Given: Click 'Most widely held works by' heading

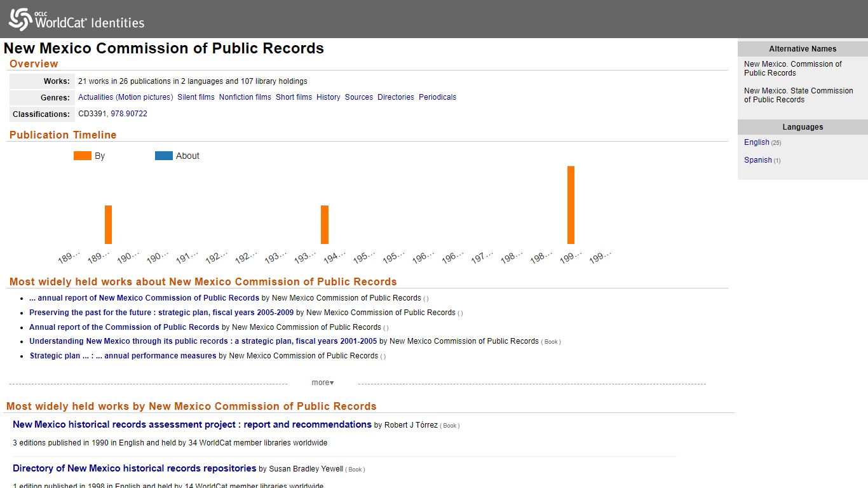Looking at the screenshot, I should point(191,406).
